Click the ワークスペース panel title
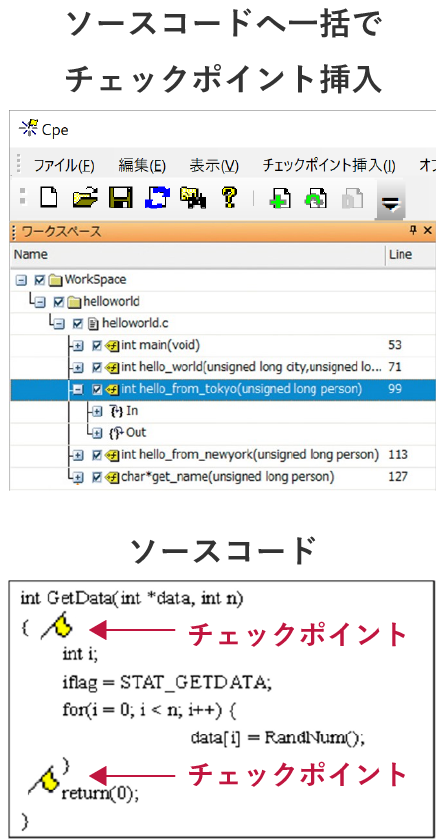 click(x=61, y=232)
